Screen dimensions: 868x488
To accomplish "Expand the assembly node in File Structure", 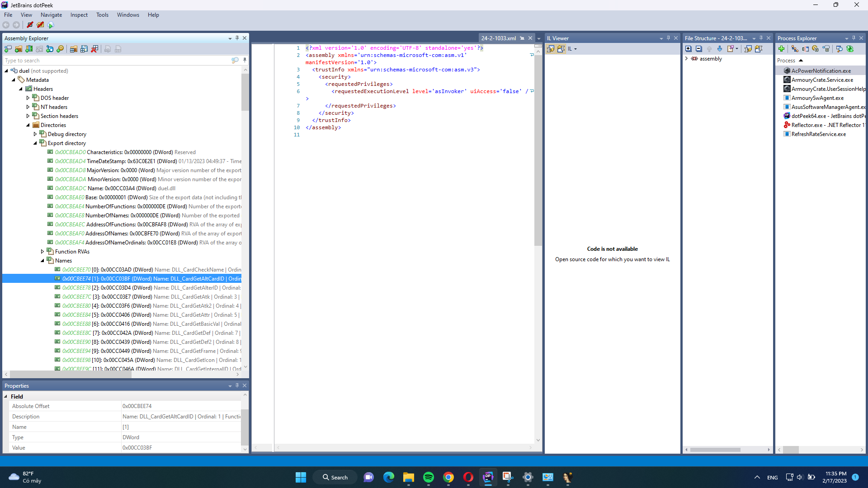I will [x=687, y=59].
